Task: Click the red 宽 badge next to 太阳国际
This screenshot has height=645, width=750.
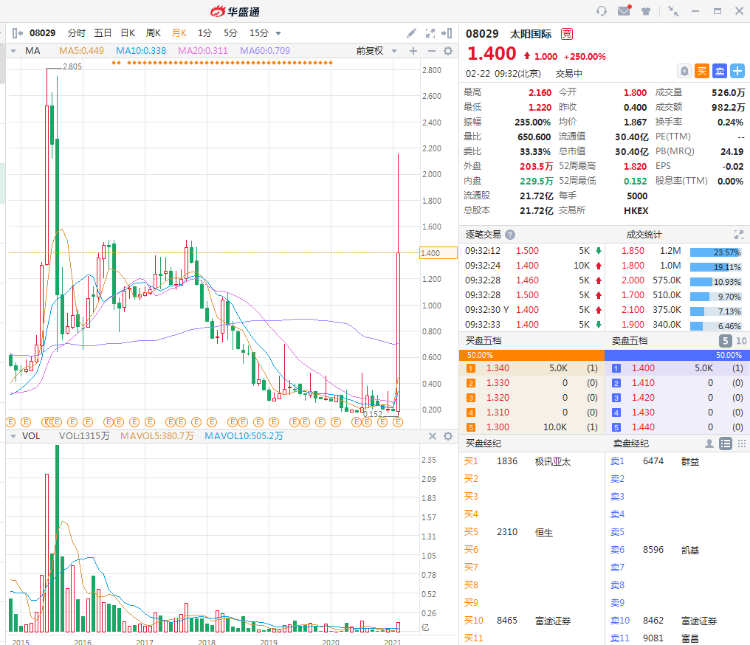Action: (x=566, y=33)
